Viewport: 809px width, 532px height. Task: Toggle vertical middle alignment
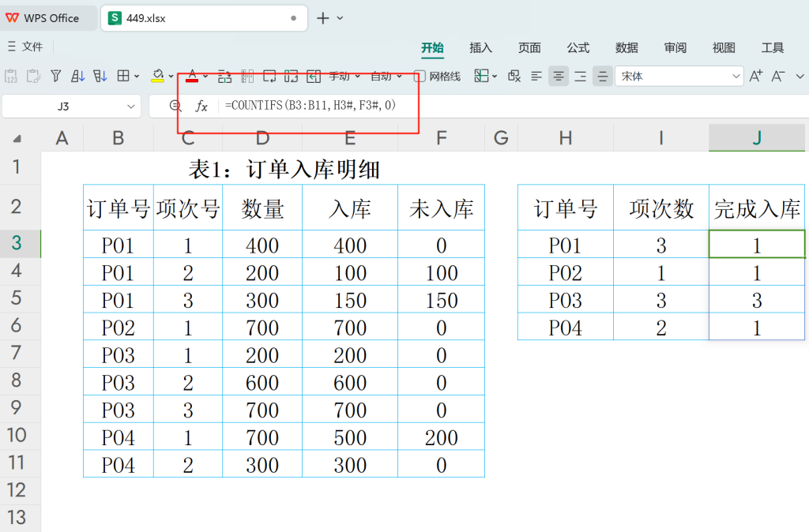[602, 77]
